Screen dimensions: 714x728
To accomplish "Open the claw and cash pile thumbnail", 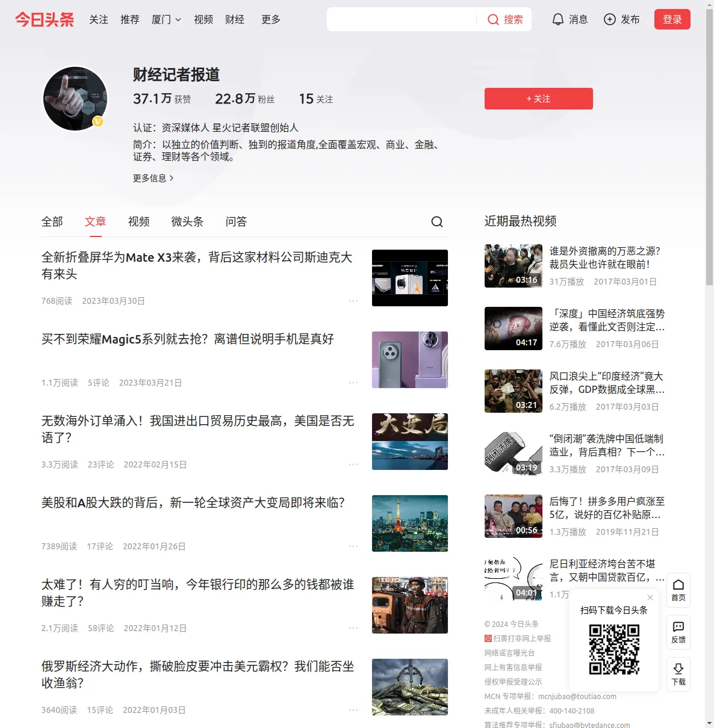I will coord(410,687).
